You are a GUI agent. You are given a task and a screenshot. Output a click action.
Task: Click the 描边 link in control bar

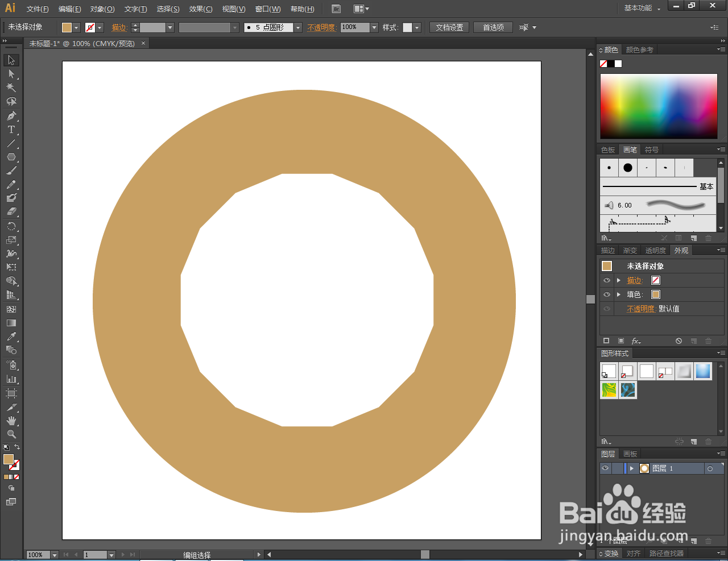click(119, 27)
